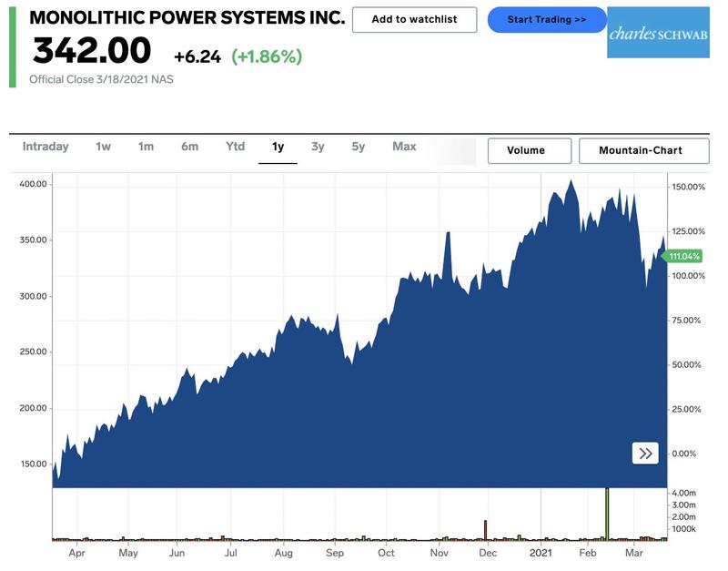
Task: Open the Mountain-Chart type selector
Action: pos(643,150)
